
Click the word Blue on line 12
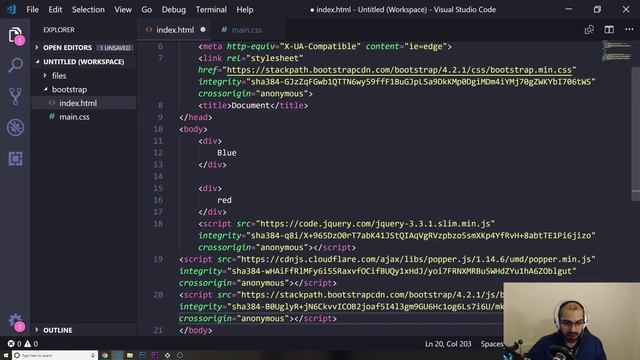click(x=227, y=153)
